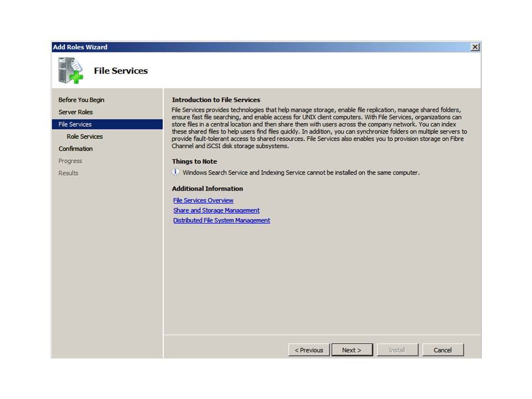Image resolution: width=532 pixels, height=399 pixels.
Task: Click the greyed-out Results step
Action: pos(69,173)
